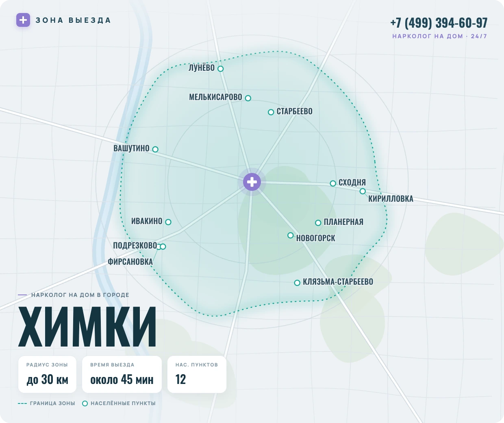The height and width of the screenshot is (423, 504).
Task: Select the Вашутино location marker
Action: pos(155,149)
